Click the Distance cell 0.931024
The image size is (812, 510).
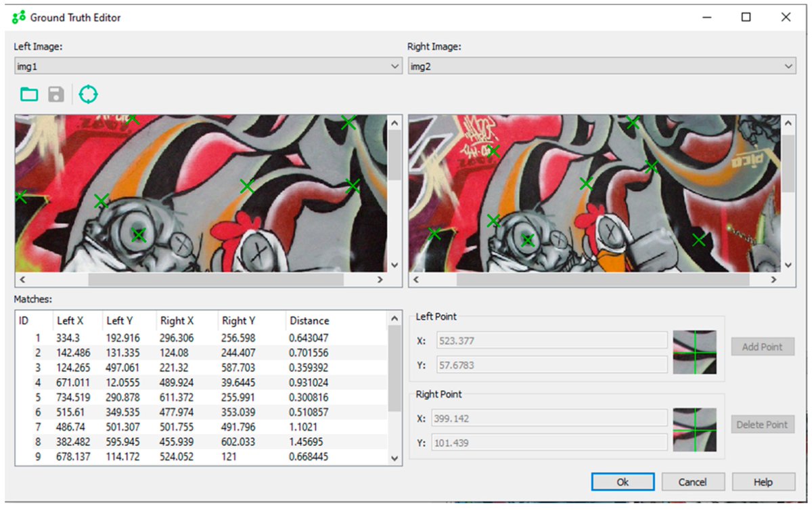(x=309, y=382)
